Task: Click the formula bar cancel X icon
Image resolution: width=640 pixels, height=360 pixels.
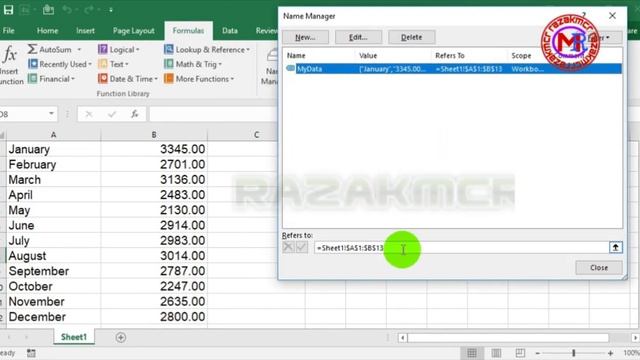Action: point(89,114)
